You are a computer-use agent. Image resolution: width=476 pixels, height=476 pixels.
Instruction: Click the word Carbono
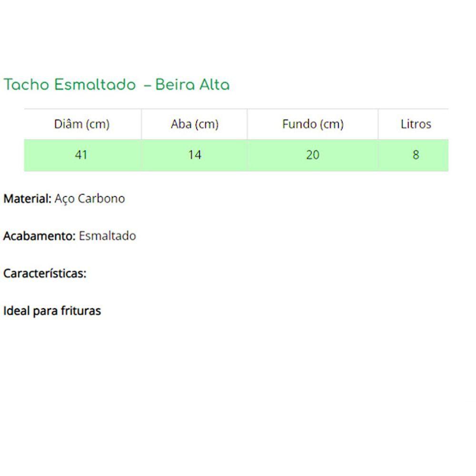[101, 198]
